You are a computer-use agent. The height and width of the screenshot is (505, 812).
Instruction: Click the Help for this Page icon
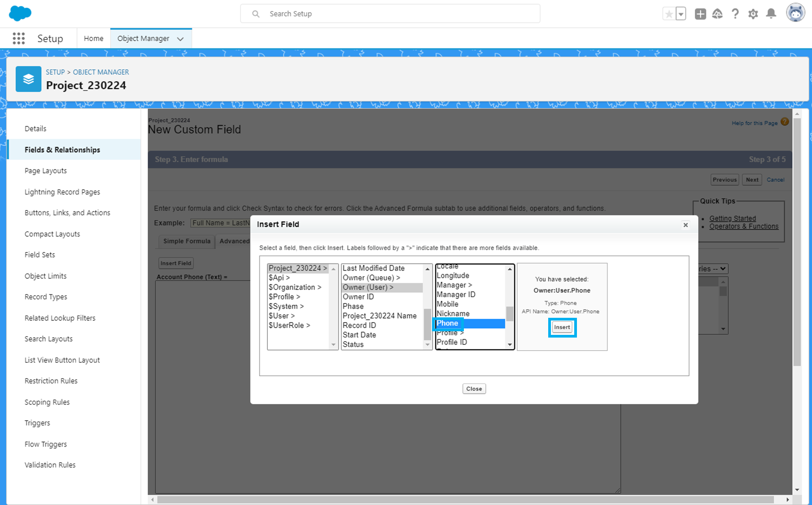tap(785, 122)
